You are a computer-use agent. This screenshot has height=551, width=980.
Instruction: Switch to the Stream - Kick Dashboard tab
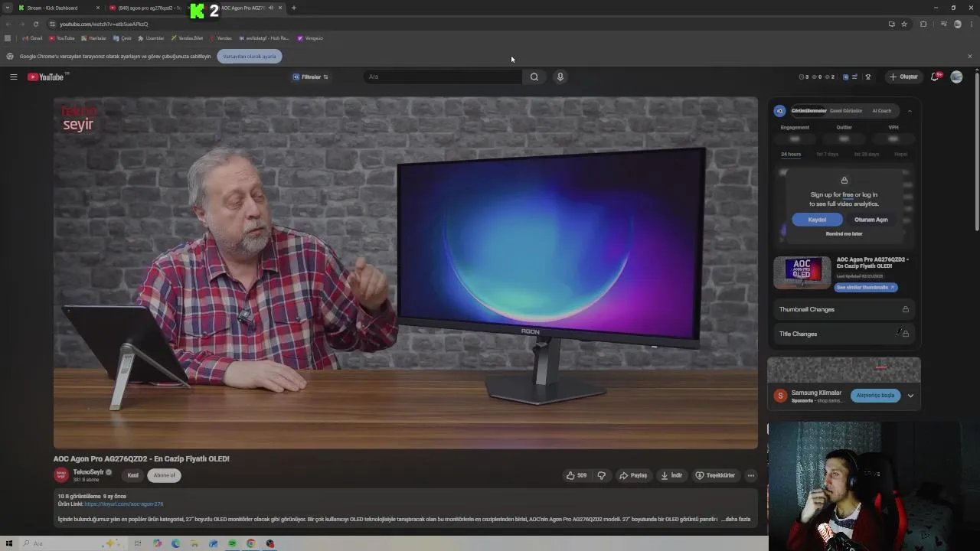(58, 8)
